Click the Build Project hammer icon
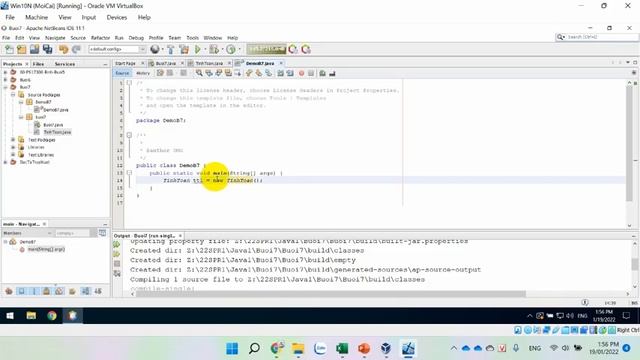This screenshot has height=360, width=640. (x=171, y=49)
